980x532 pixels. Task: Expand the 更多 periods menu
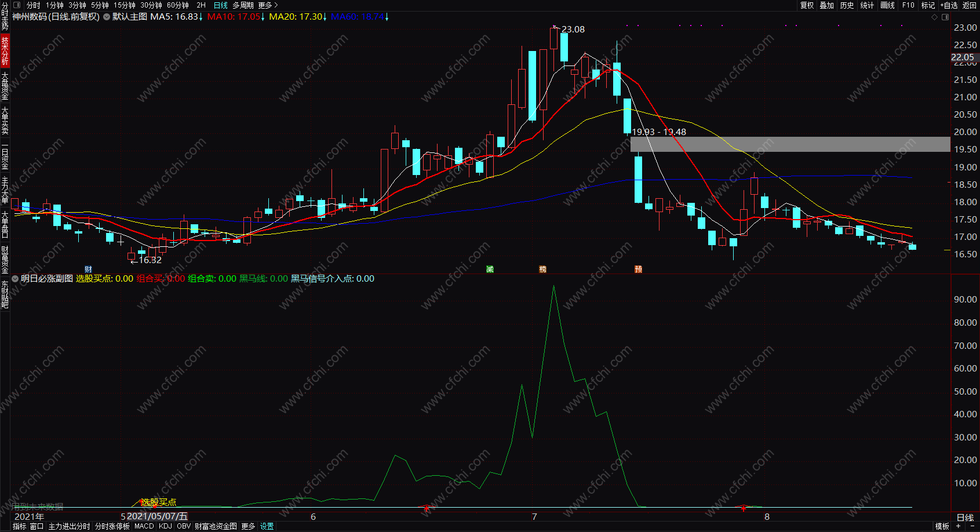[268, 5]
